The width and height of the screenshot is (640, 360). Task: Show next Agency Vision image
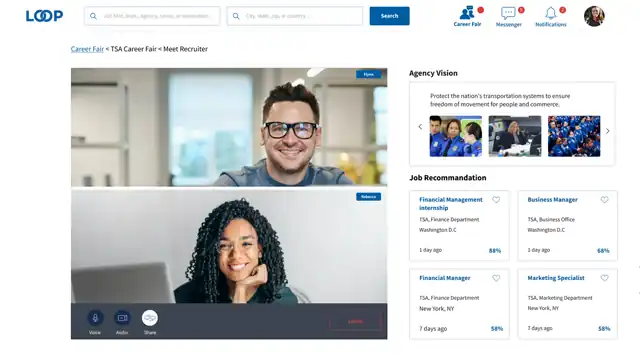tap(607, 131)
